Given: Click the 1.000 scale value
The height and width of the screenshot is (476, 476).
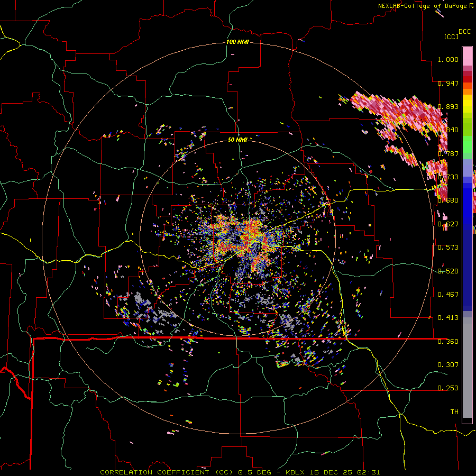Looking at the screenshot, I should pyautogui.click(x=448, y=59).
